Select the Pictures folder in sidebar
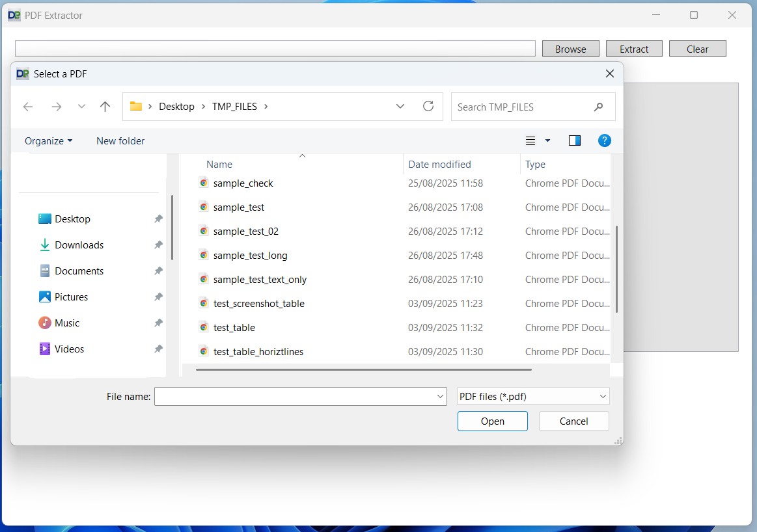 click(x=71, y=297)
